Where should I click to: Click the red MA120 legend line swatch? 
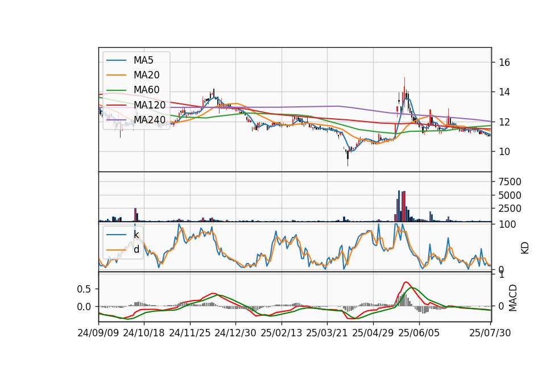coord(116,105)
